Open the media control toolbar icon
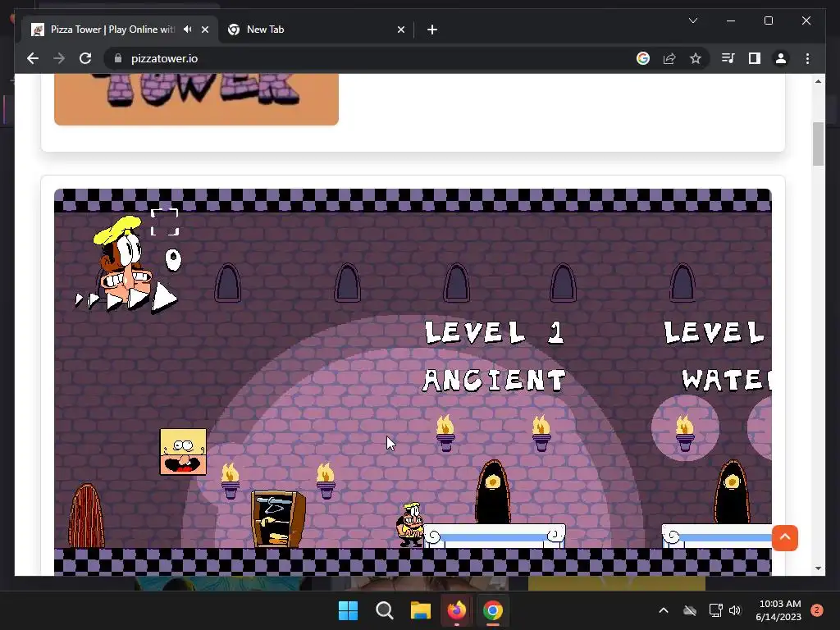This screenshot has height=630, width=840. tap(728, 58)
